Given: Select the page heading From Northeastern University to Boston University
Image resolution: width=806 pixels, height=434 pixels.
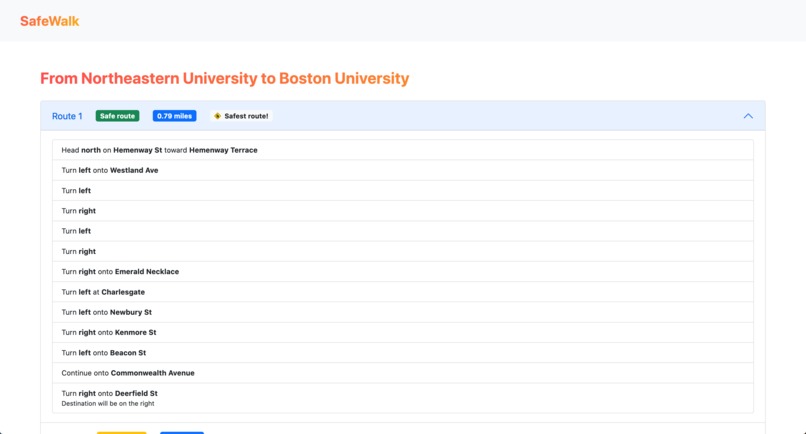Looking at the screenshot, I should pos(225,78).
